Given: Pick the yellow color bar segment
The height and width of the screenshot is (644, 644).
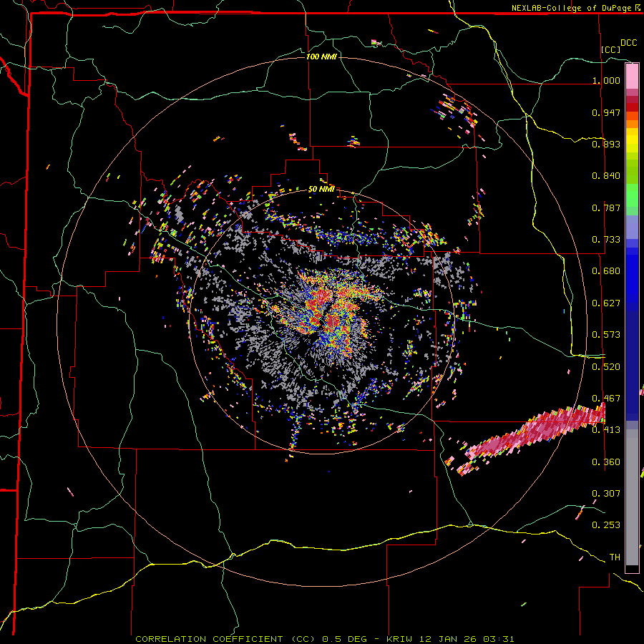Looking at the screenshot, I should pyautogui.click(x=632, y=140).
